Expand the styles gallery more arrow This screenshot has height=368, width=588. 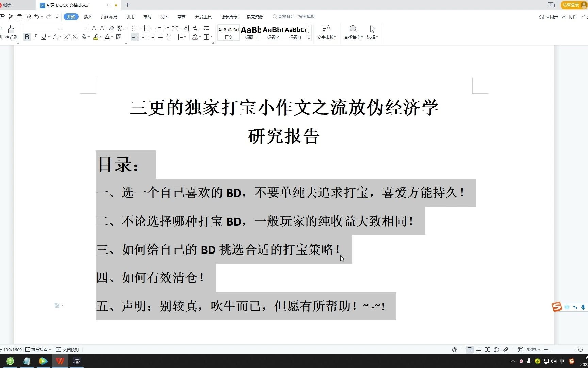click(309, 38)
